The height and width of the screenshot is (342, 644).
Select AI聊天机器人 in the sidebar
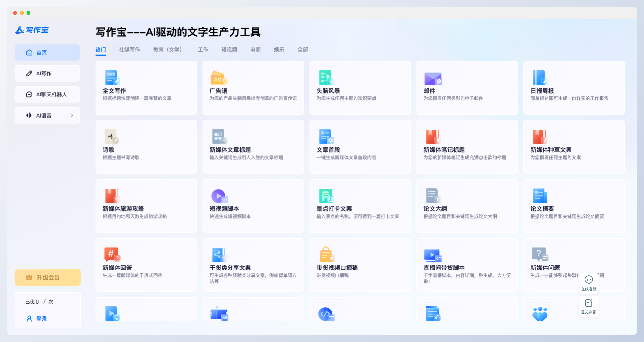click(x=48, y=94)
